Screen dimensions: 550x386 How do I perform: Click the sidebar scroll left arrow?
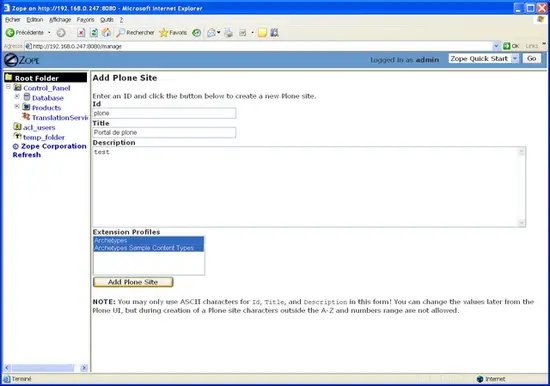click(x=7, y=368)
